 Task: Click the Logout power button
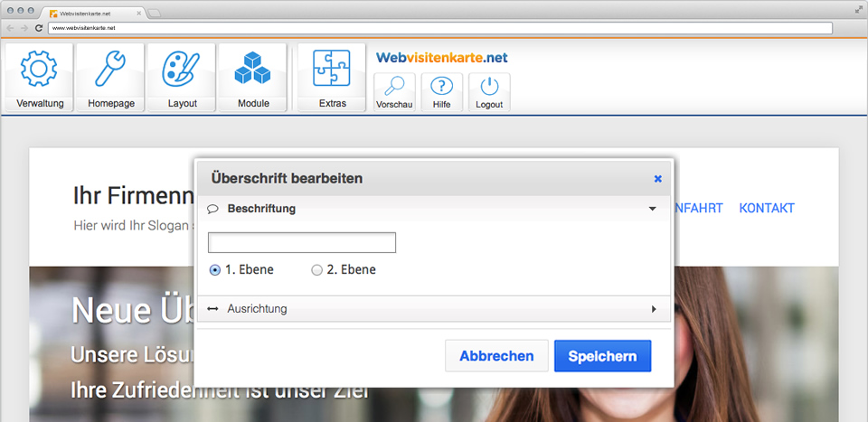pyautogui.click(x=489, y=92)
